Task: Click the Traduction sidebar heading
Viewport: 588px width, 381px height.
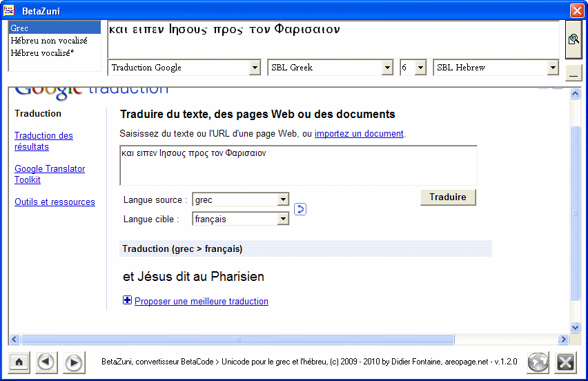Action: (x=38, y=114)
